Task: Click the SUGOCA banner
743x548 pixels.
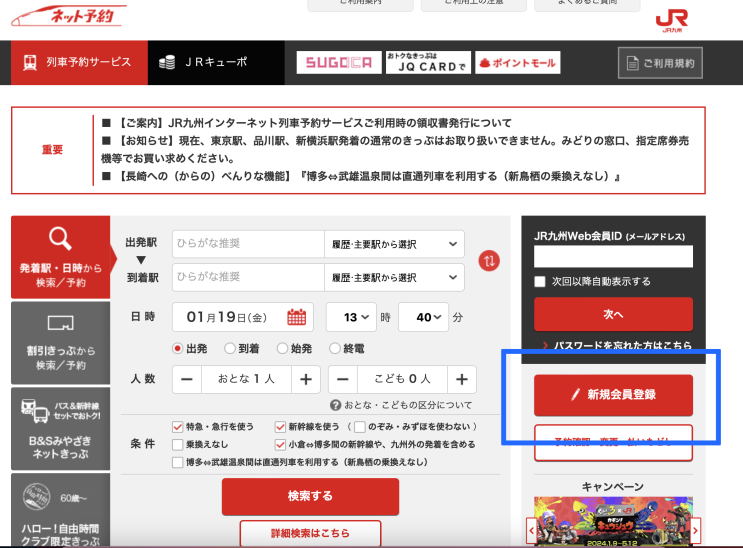Action: pyautogui.click(x=339, y=63)
